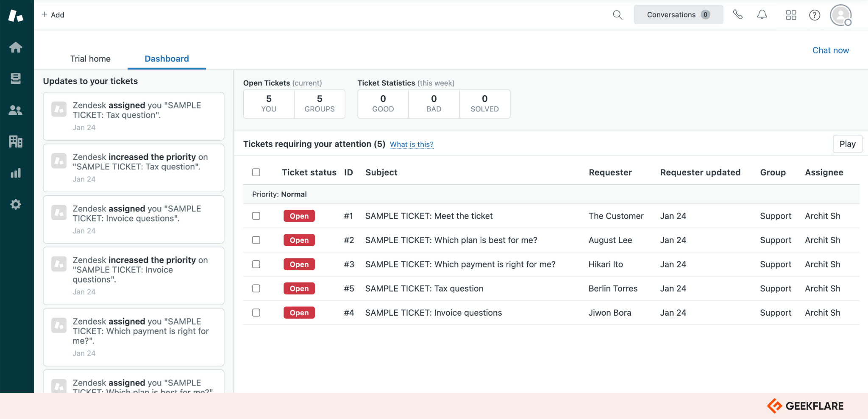Open 'SAMPLE TICKET: Invoice questions' table row
This screenshot has height=419, width=868.
click(551, 313)
